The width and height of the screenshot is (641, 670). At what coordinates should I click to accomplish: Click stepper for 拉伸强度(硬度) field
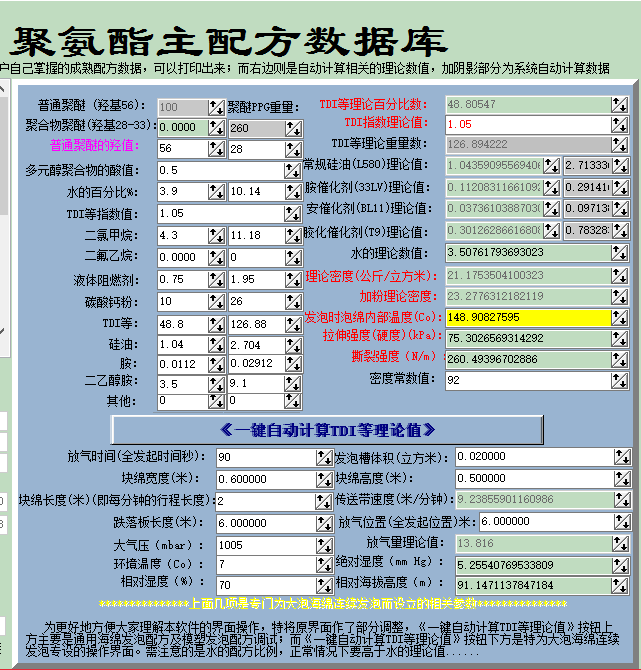(x=619, y=338)
